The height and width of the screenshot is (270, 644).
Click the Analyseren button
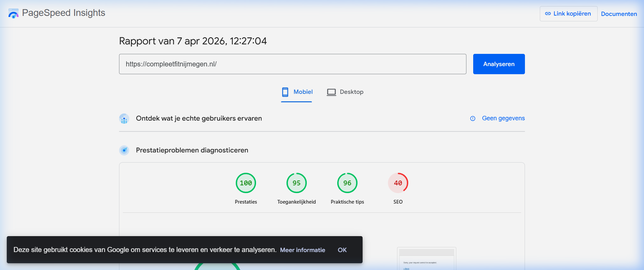pos(499,64)
